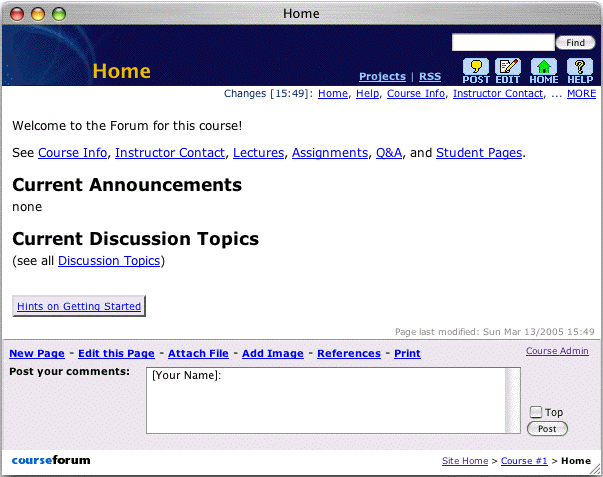
Task: Click 'Welcome to the Forum' text
Action: [x=127, y=126]
